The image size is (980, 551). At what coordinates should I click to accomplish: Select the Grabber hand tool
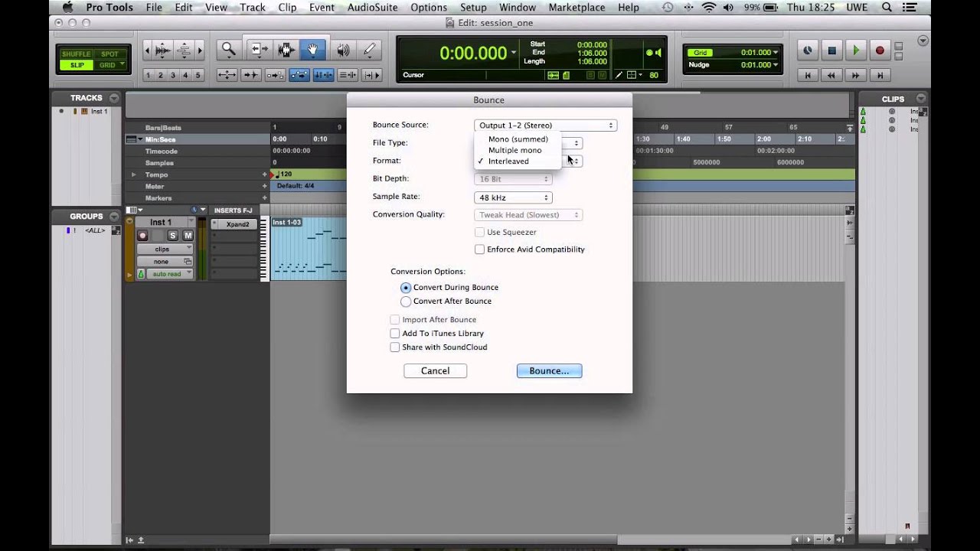point(313,51)
